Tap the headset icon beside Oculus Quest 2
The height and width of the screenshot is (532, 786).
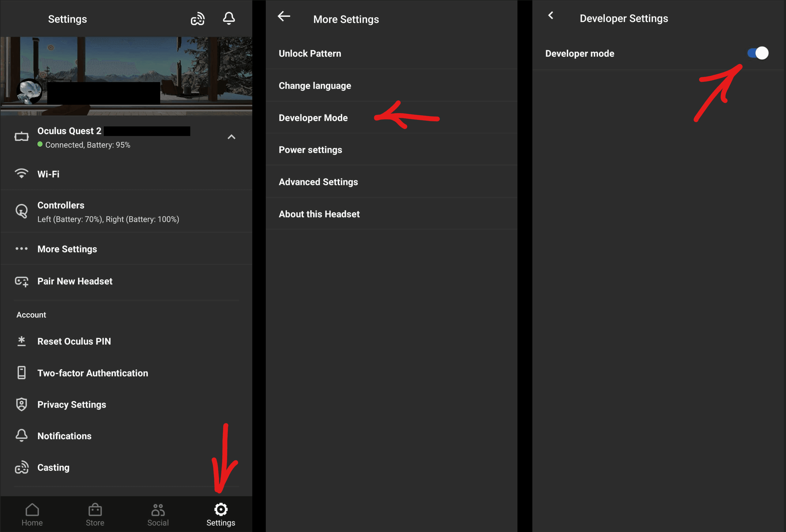pos(22,137)
